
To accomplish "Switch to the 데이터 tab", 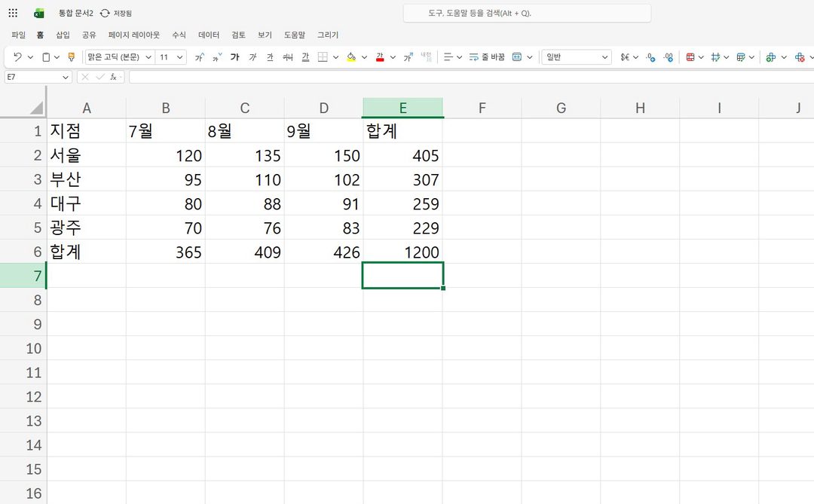I will 209,35.
